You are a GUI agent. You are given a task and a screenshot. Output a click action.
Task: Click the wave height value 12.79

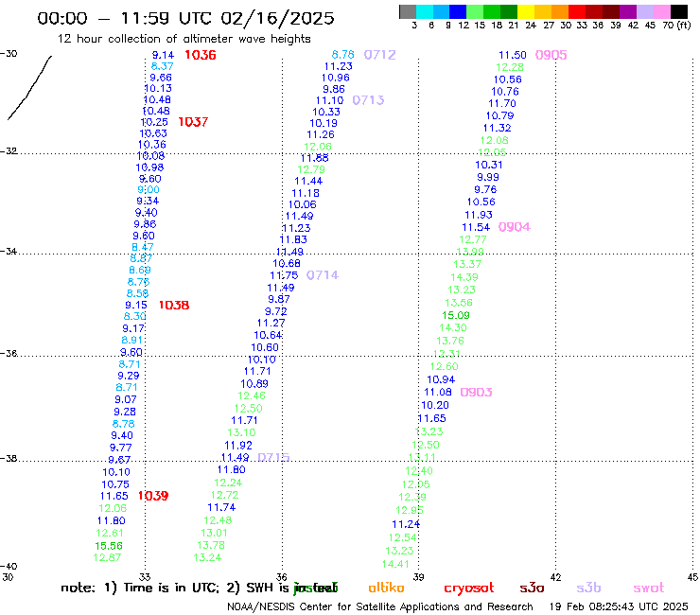(x=311, y=169)
